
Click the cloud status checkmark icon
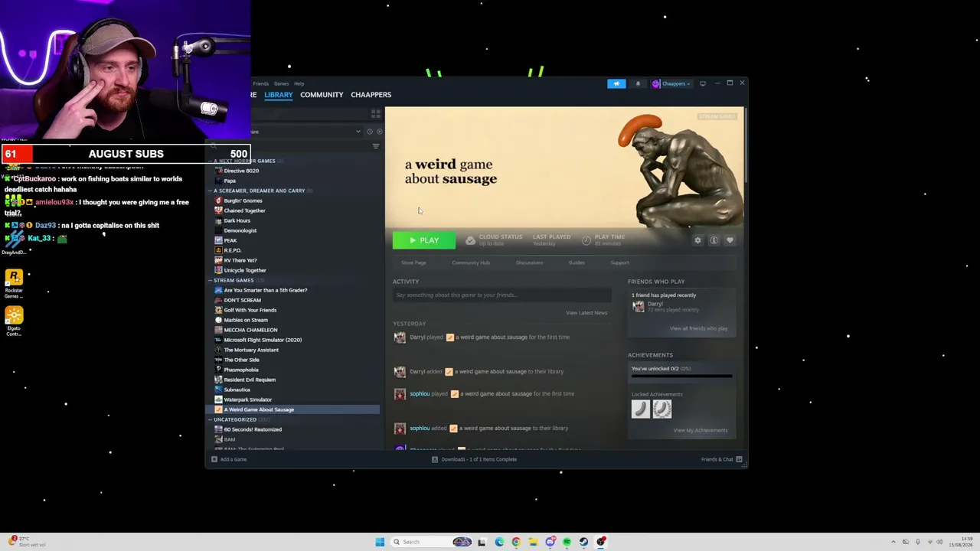[470, 240]
